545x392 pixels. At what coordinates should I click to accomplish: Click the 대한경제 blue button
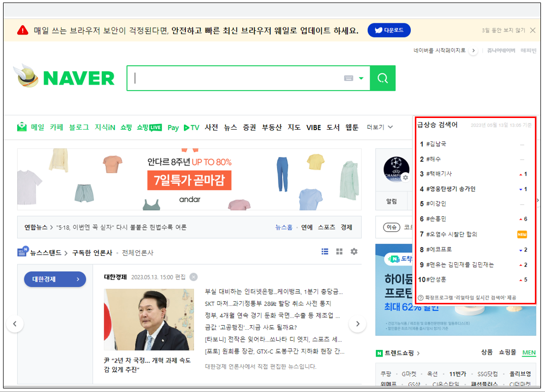(x=55, y=279)
